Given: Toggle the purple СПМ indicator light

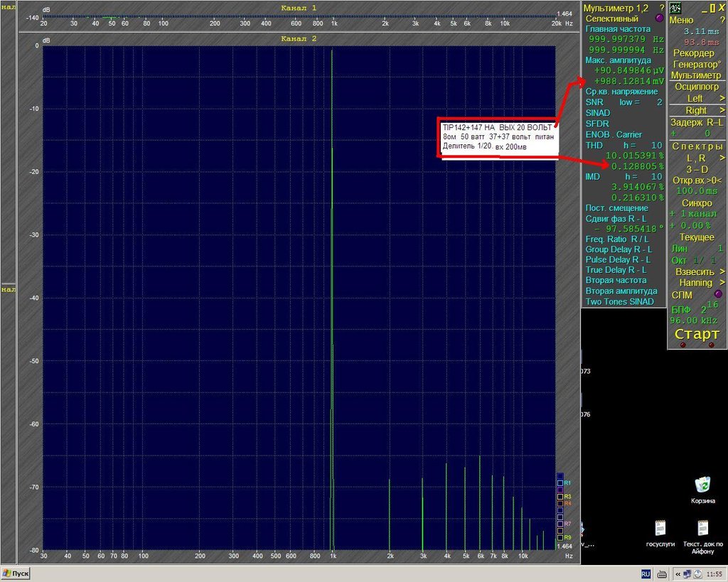Looking at the screenshot, I should 718,294.
